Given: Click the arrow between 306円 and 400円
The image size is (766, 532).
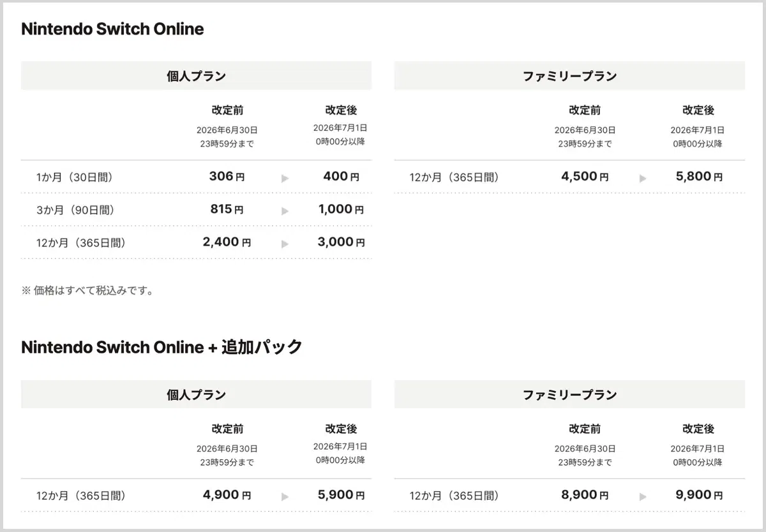Looking at the screenshot, I should [285, 178].
